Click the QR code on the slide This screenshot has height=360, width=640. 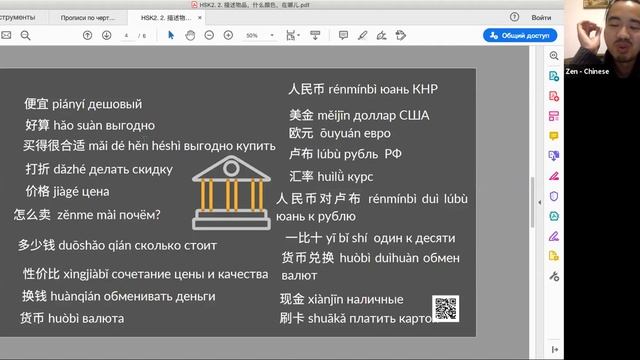446,309
